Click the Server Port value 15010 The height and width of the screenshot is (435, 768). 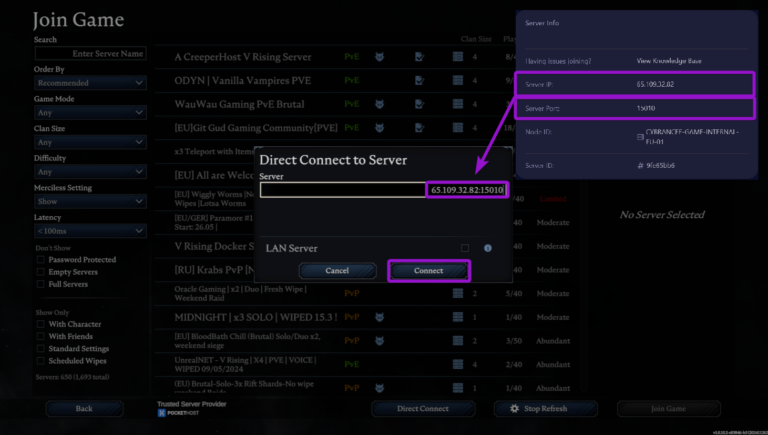coord(646,108)
